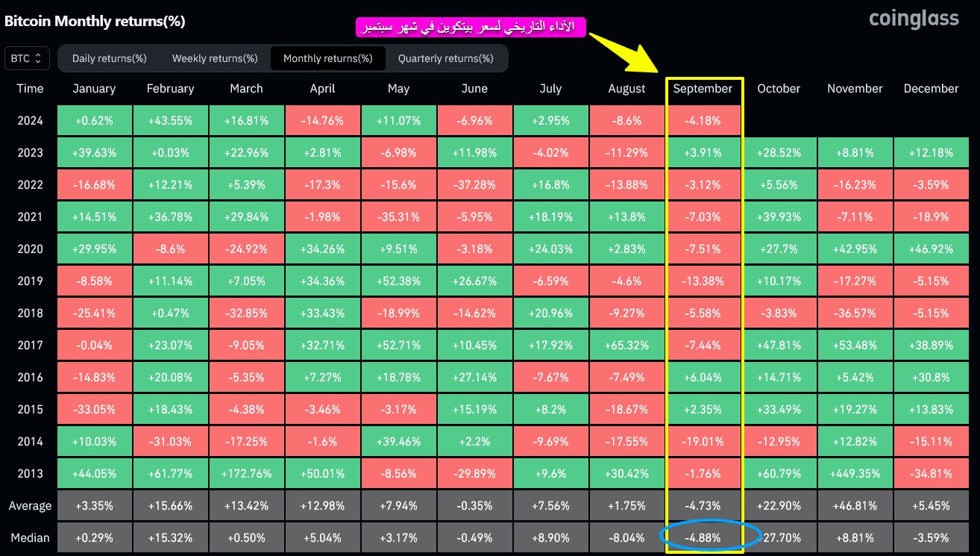Image resolution: width=980 pixels, height=556 pixels.
Task: Switch to Weekly returns(%) tab
Action: coord(215,58)
